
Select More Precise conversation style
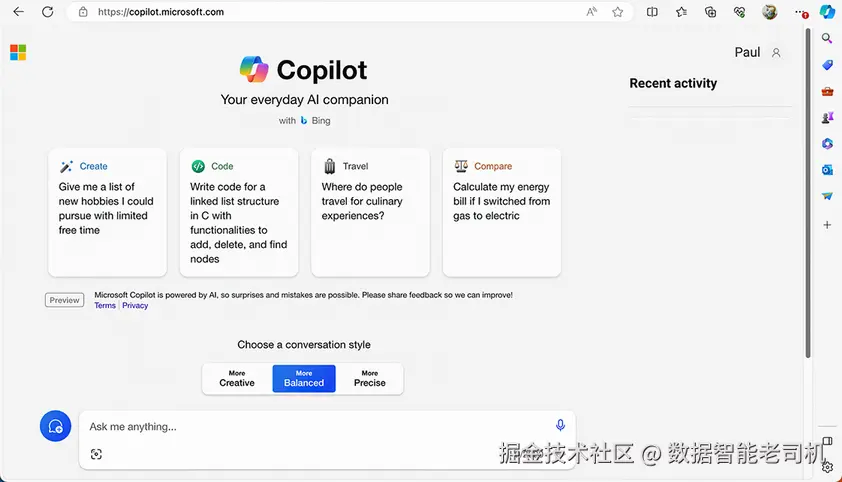click(x=369, y=378)
